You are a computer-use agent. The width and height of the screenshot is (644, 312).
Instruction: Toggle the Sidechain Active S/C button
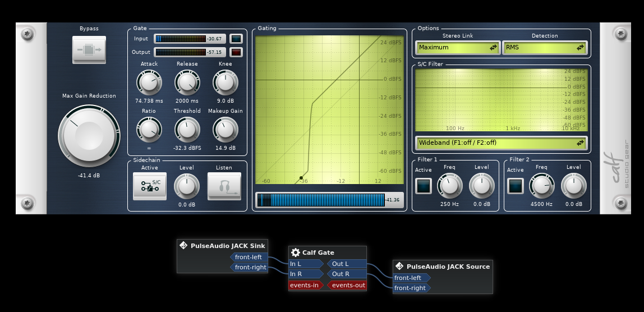point(150,186)
